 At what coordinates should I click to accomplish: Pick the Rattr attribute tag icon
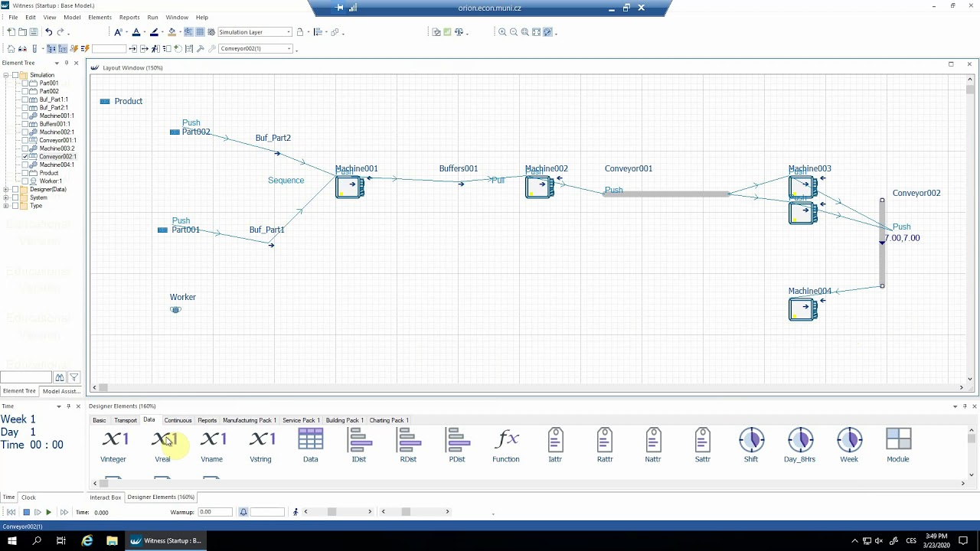tap(605, 439)
